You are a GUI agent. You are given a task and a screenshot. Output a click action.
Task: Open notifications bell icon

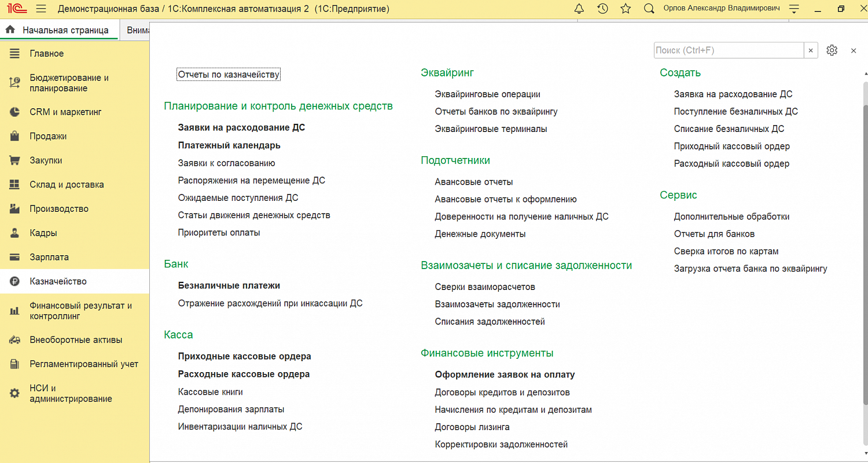click(579, 9)
